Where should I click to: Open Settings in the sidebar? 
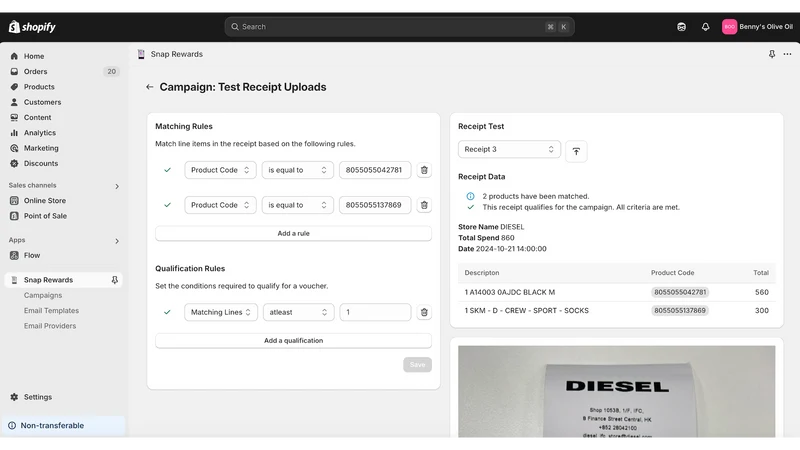click(37, 397)
